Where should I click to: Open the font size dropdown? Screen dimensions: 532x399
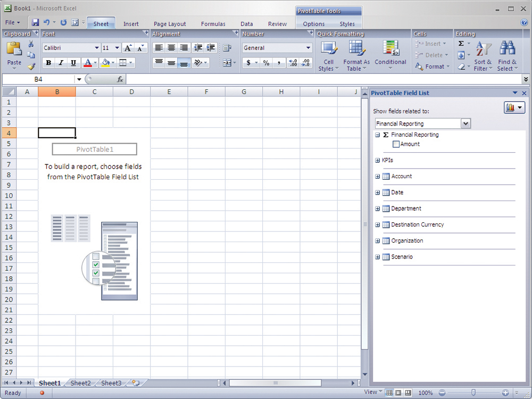coord(117,48)
